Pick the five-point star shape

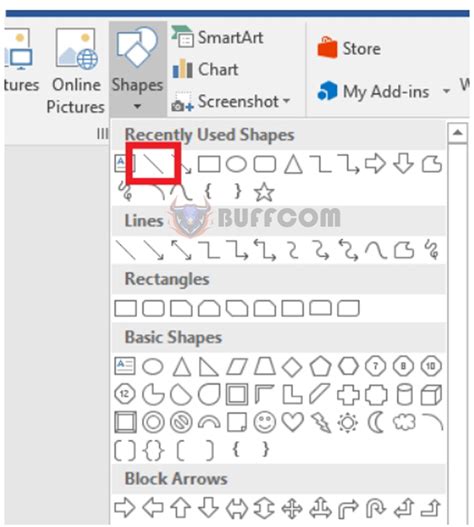point(264,192)
